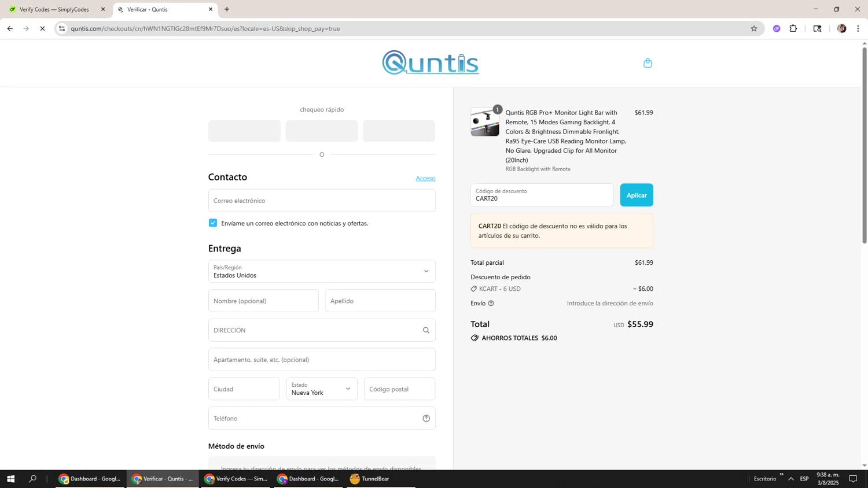Click the address search magnifier icon
Screen dimensions: 868x488
pyautogui.click(x=426, y=330)
